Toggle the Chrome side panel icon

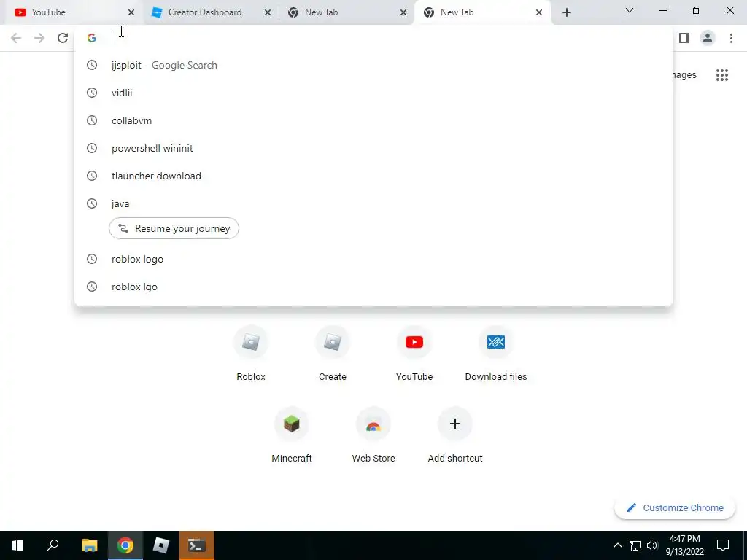pyautogui.click(x=684, y=38)
